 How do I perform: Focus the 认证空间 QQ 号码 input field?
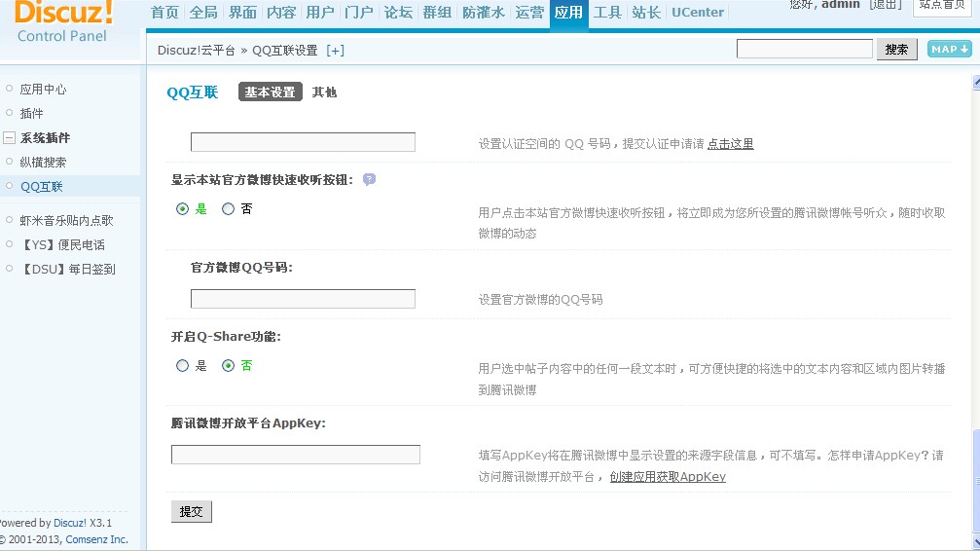303,142
